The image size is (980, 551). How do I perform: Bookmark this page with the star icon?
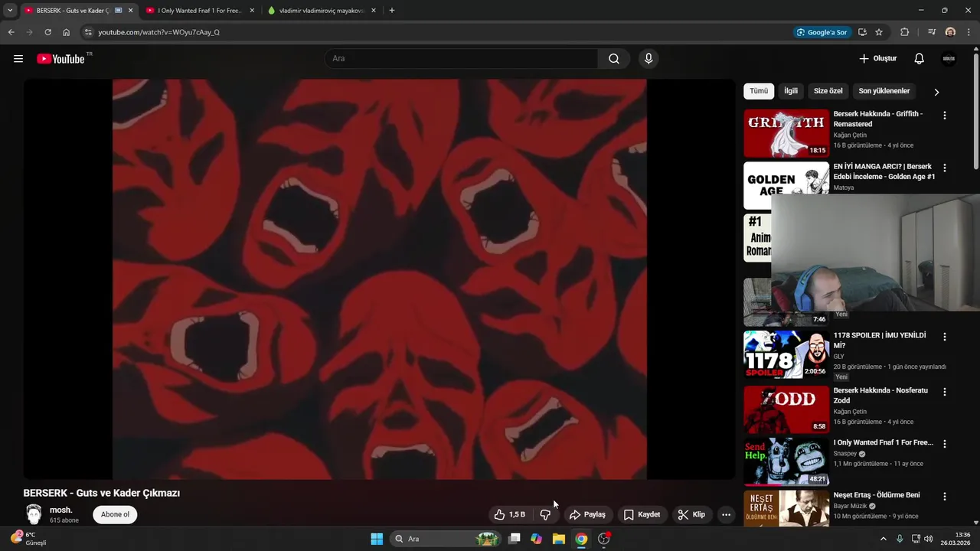pos(879,32)
